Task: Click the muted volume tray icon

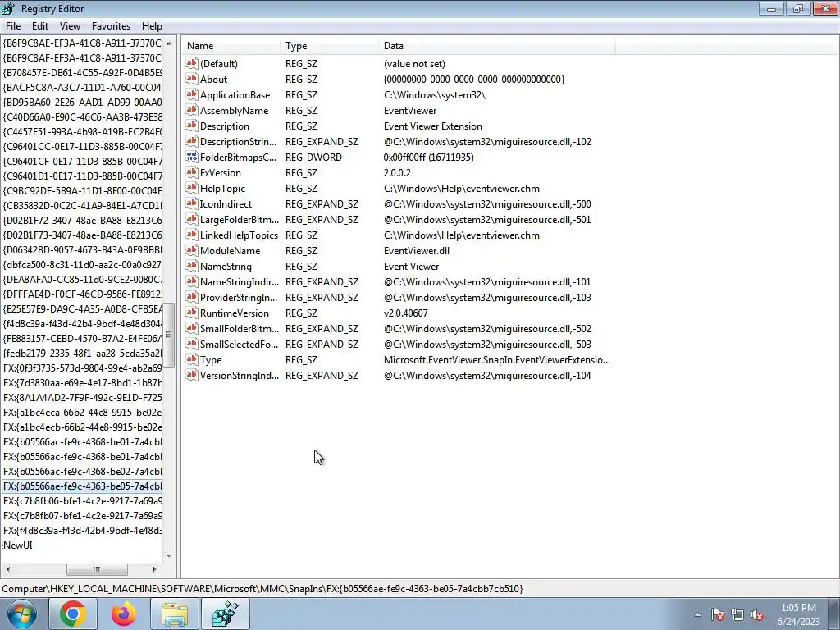Action: tap(757, 614)
